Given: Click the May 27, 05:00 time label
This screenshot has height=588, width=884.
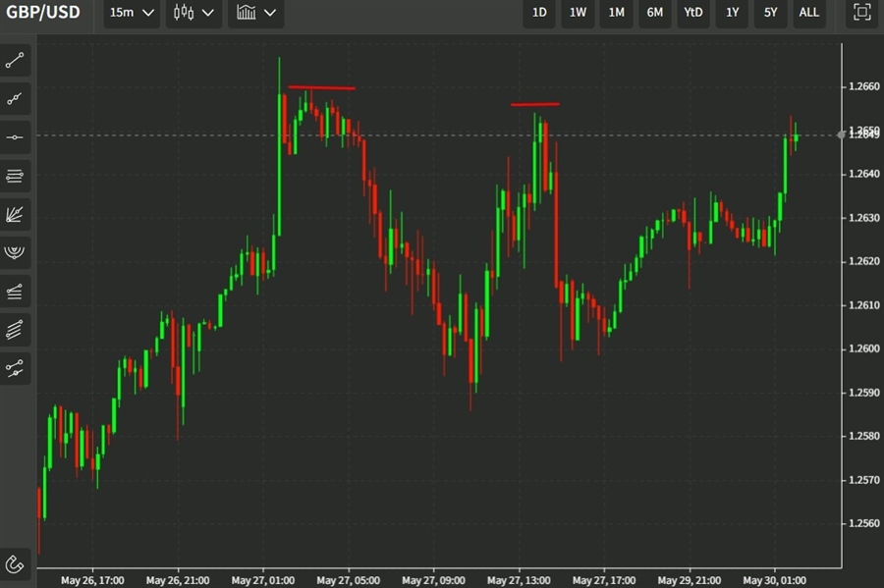Looking at the screenshot, I should pos(348,580).
